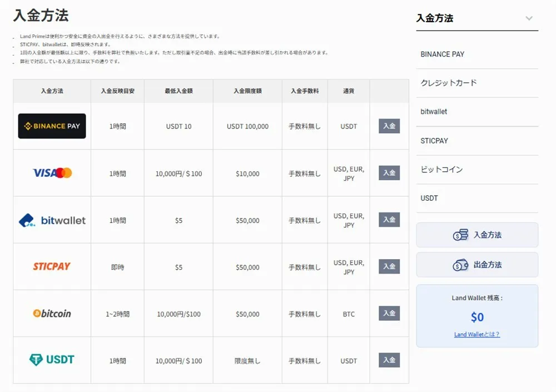Click 入金 button in VISA row

pyautogui.click(x=389, y=173)
